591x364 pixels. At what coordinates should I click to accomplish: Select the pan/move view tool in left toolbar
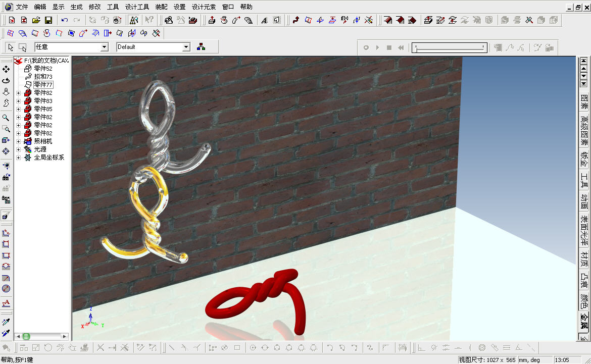(6, 69)
